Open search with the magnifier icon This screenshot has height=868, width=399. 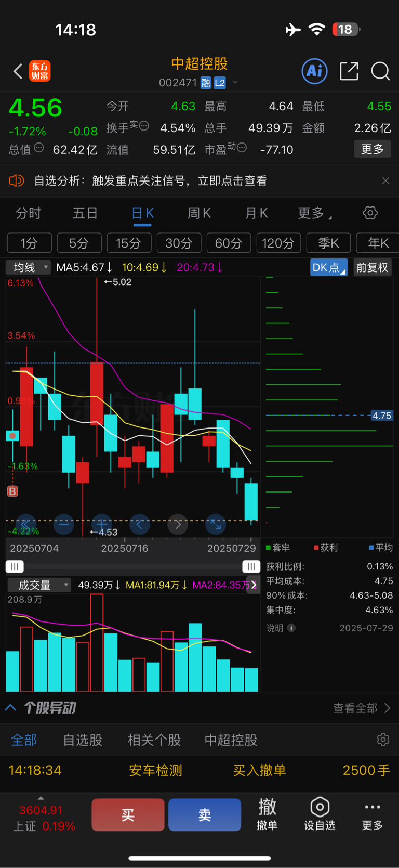[381, 71]
